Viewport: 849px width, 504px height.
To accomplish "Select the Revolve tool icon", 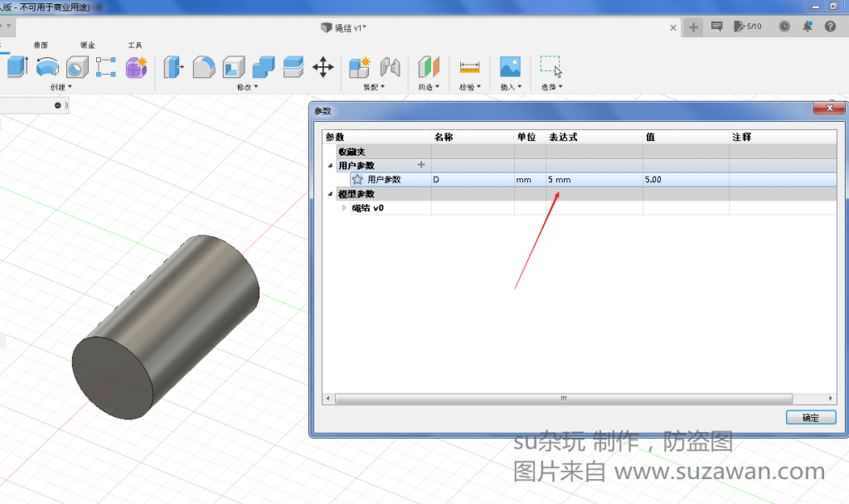I will [47, 67].
